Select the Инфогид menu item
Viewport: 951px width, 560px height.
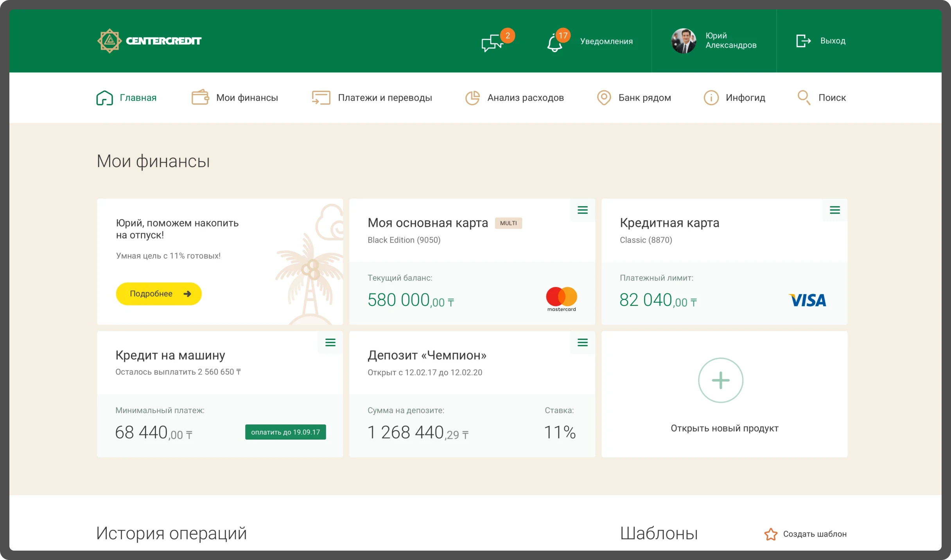(x=745, y=97)
